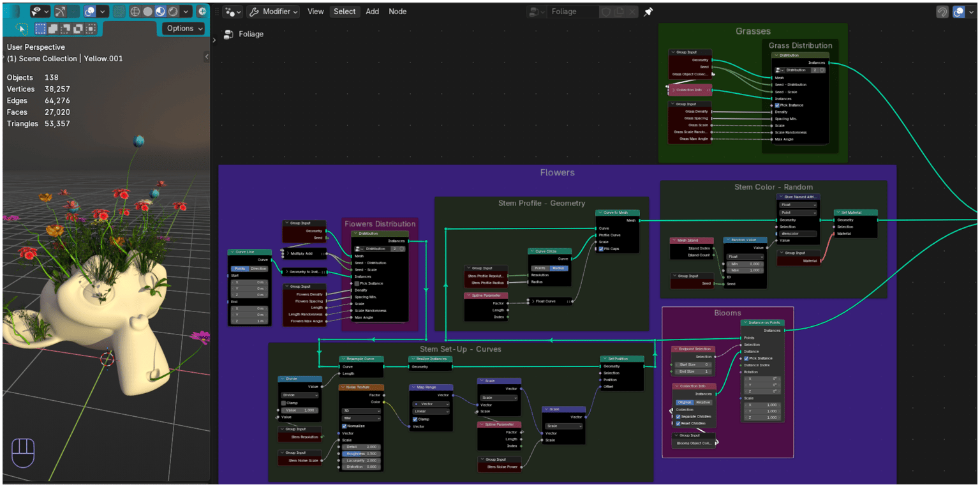Screen dimensions: 980x487
Task: Open the Add menu in node editor
Action: (x=372, y=11)
